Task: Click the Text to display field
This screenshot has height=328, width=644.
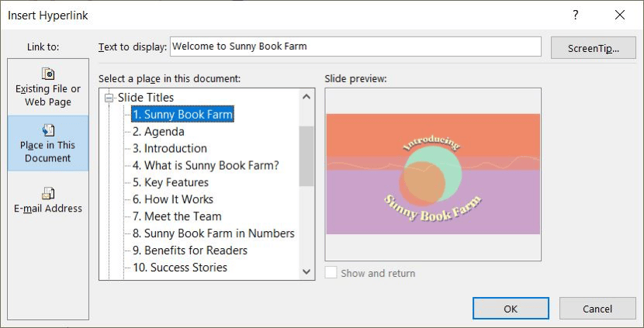Action: pyautogui.click(x=355, y=47)
